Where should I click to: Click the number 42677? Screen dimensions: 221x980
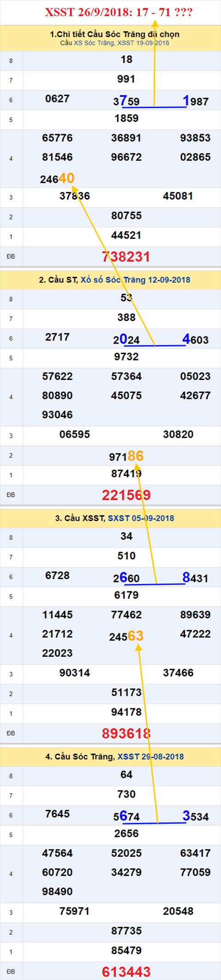click(195, 396)
